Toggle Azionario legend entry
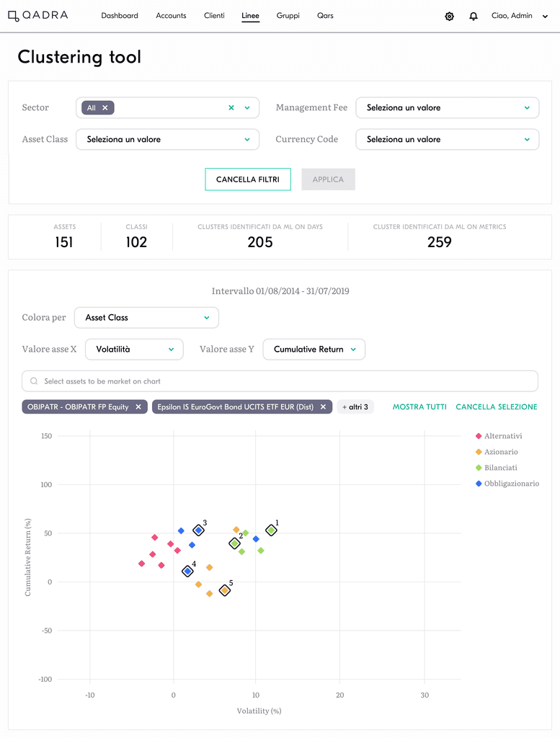Screen dimensions: 560x738 [497, 452]
